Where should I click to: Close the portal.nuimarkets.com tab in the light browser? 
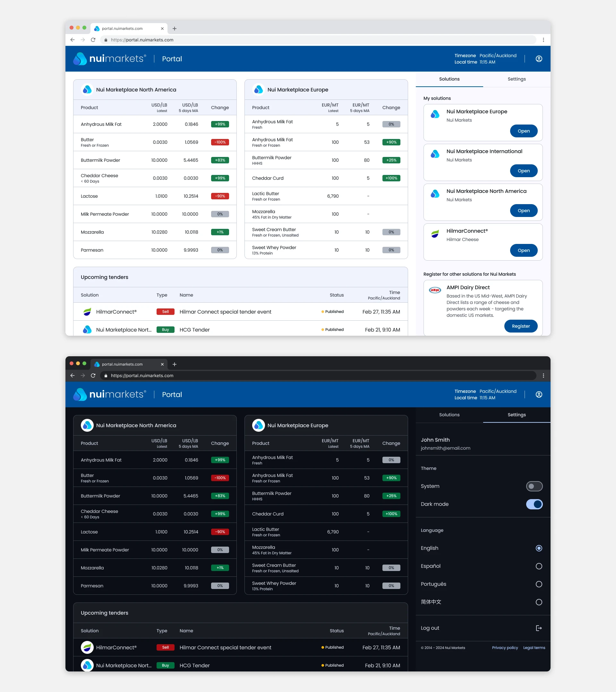[162, 29]
